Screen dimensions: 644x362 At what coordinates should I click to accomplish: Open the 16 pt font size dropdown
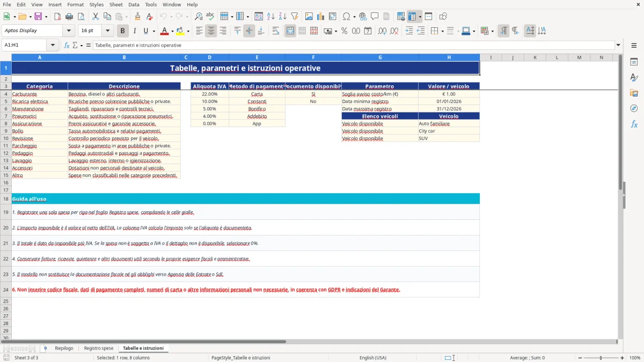tap(108, 31)
